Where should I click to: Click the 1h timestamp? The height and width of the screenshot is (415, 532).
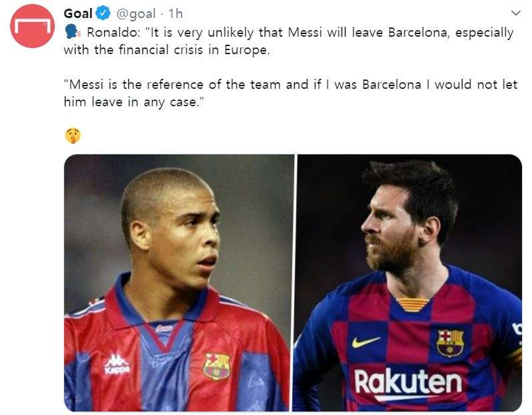[175, 13]
